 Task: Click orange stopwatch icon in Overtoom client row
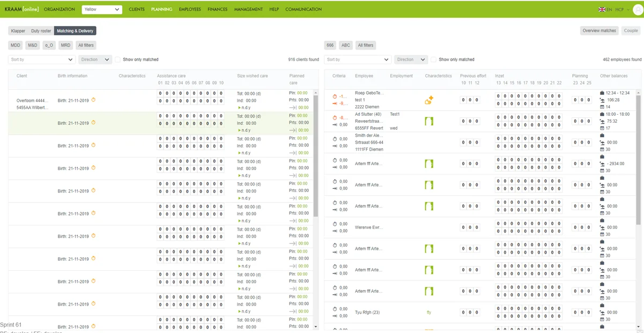(93, 100)
